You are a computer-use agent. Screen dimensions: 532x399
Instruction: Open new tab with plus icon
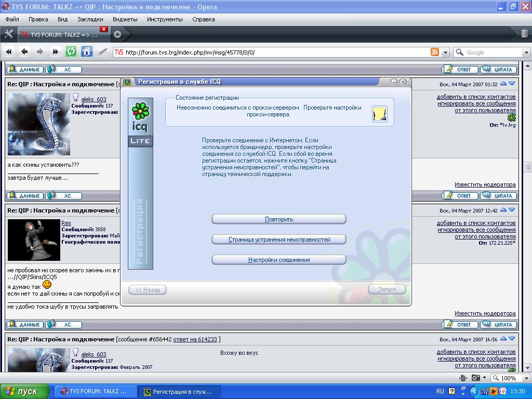pos(117,34)
